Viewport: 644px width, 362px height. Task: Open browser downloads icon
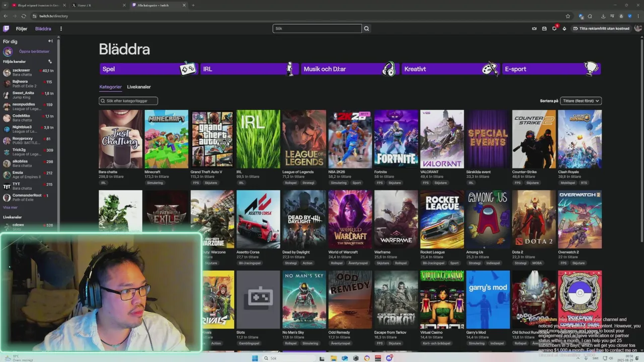(x=603, y=16)
